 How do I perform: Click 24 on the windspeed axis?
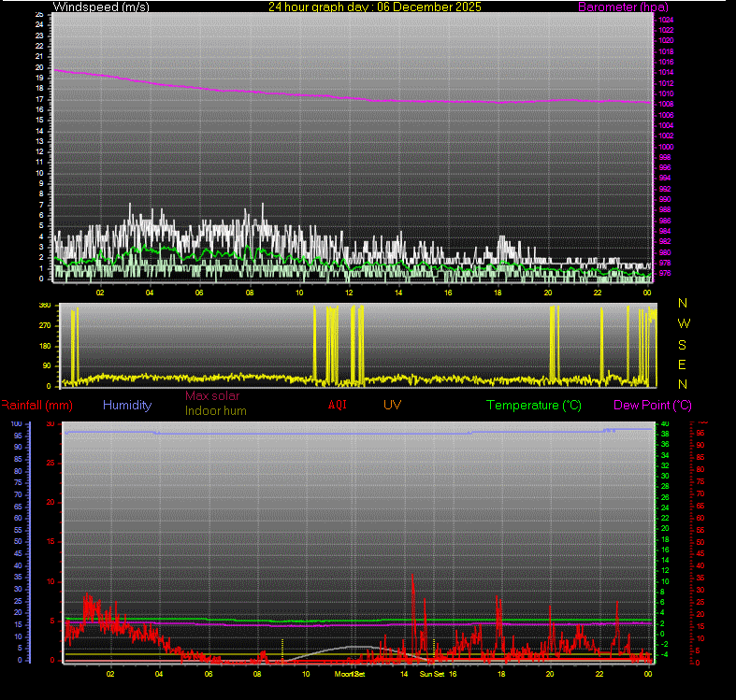coord(39,24)
